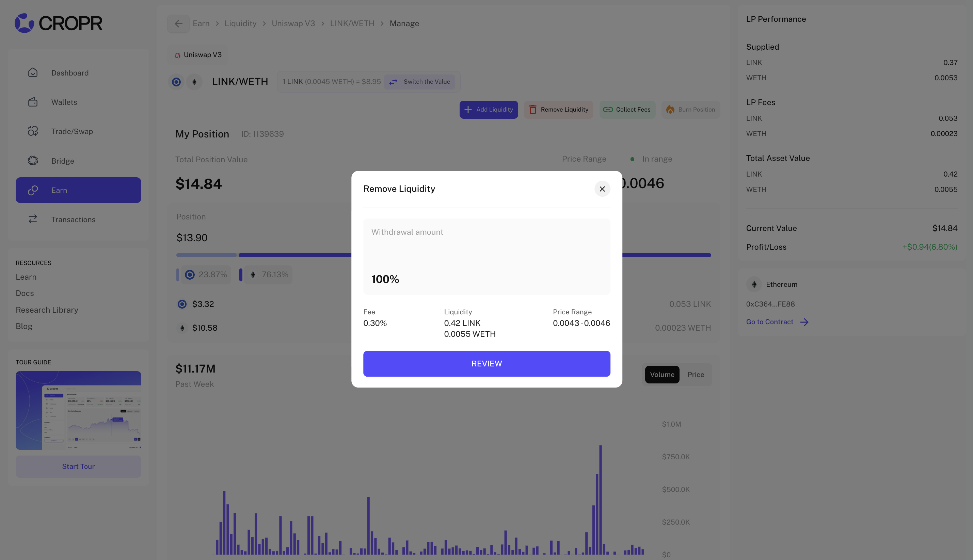Click the tour guide preview thumbnail
Viewport: 973px width, 560px height.
pos(78,410)
